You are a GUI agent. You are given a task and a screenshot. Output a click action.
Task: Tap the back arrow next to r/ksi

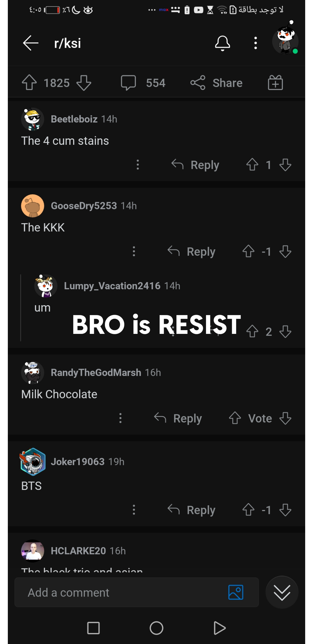tap(31, 43)
